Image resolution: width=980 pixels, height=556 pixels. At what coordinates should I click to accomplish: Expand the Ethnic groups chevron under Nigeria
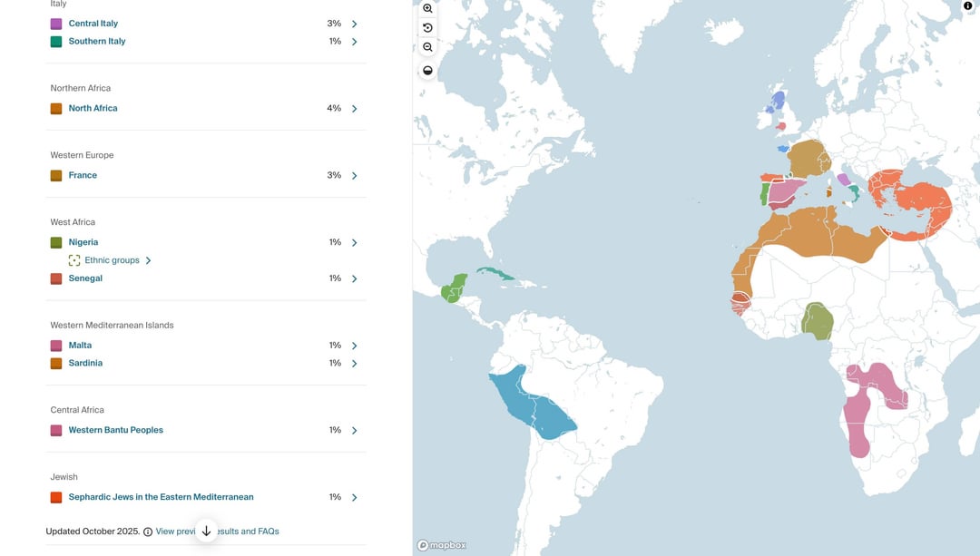click(148, 260)
